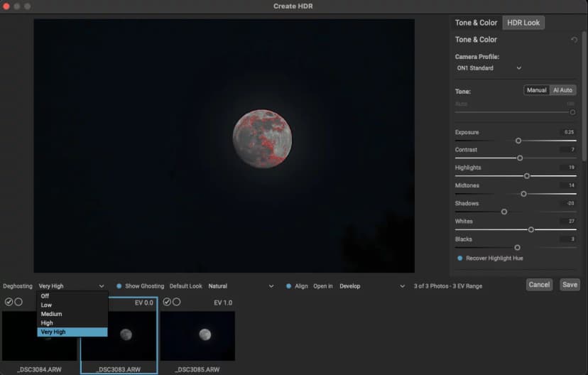Open the Open in Develop dropdown
This screenshot has width=588, height=375.
point(372,286)
